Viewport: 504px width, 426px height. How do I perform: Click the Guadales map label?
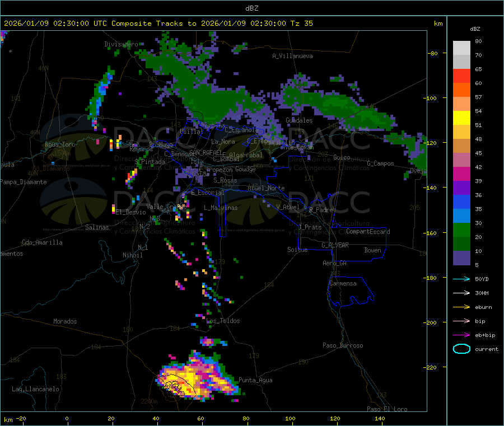[x=299, y=120]
